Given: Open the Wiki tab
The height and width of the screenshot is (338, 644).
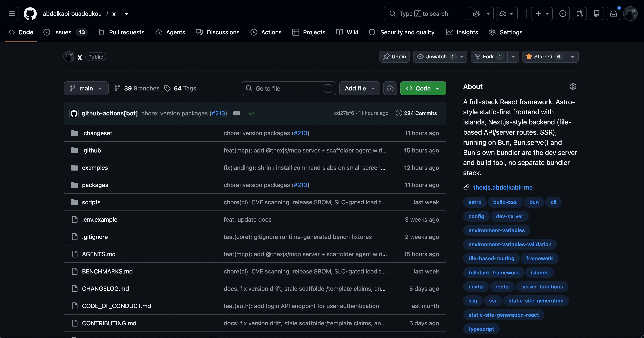Looking at the screenshot, I should pyautogui.click(x=347, y=32).
